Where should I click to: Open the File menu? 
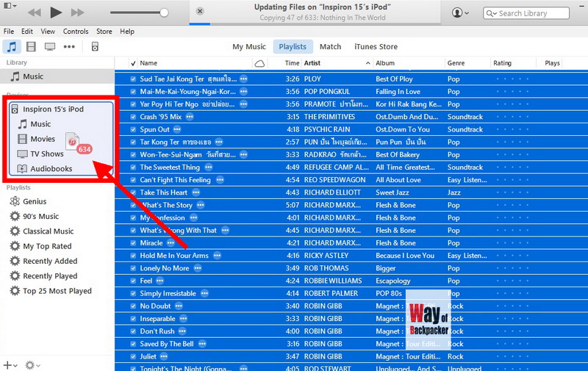(x=9, y=32)
